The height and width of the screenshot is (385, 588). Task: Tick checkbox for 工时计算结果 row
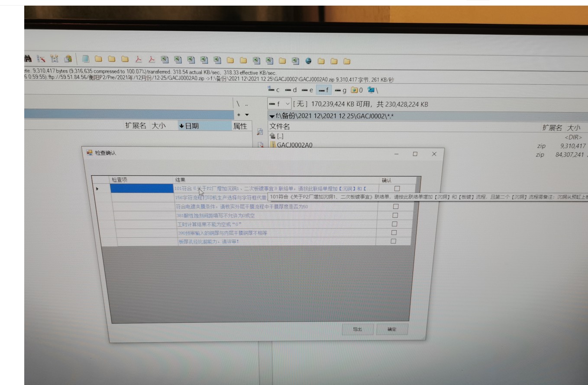[x=394, y=224]
